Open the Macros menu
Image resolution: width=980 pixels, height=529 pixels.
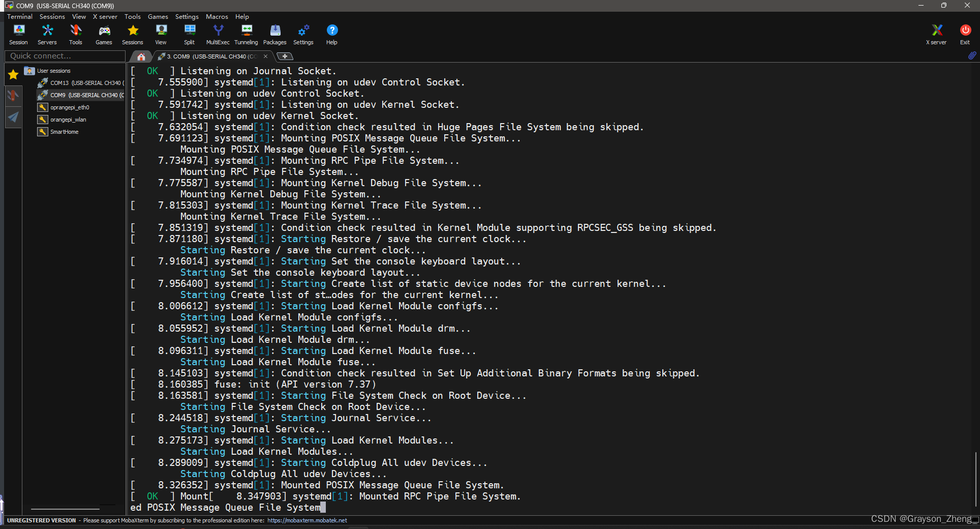[x=217, y=17]
